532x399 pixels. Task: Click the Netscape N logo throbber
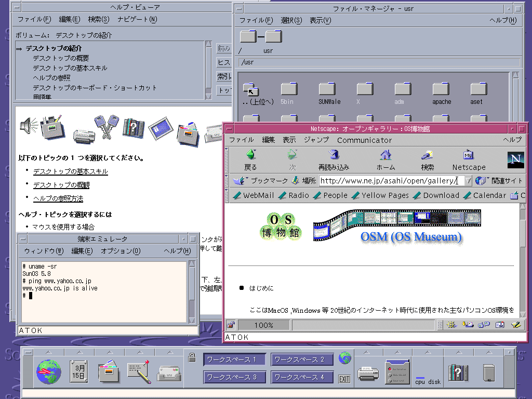click(x=516, y=160)
